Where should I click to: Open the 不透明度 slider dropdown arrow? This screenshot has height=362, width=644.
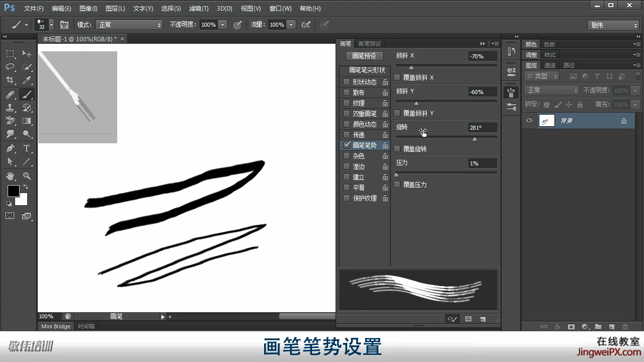click(223, 25)
